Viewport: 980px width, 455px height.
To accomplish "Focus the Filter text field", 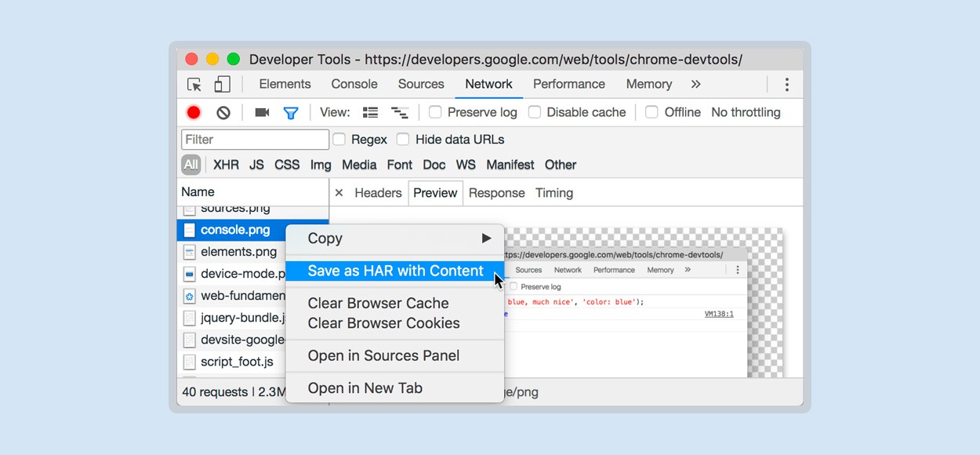I will coord(255,140).
